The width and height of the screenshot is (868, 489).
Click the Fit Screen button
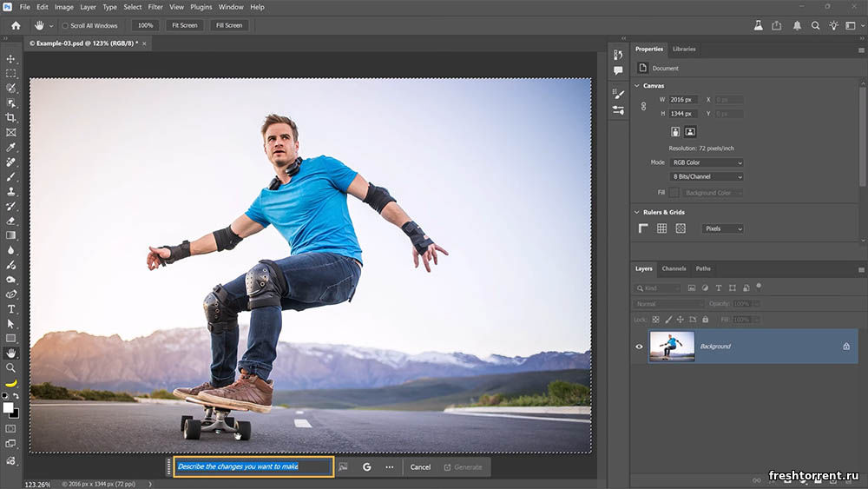coord(184,25)
